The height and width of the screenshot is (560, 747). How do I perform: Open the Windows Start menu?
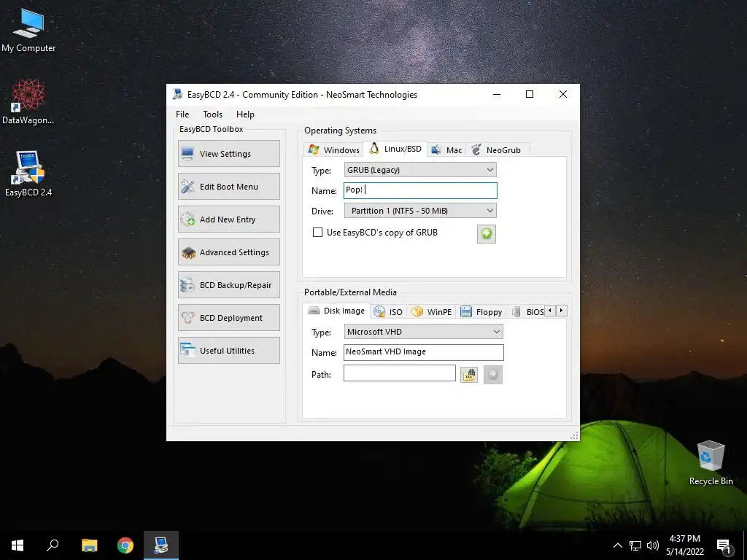click(x=18, y=545)
